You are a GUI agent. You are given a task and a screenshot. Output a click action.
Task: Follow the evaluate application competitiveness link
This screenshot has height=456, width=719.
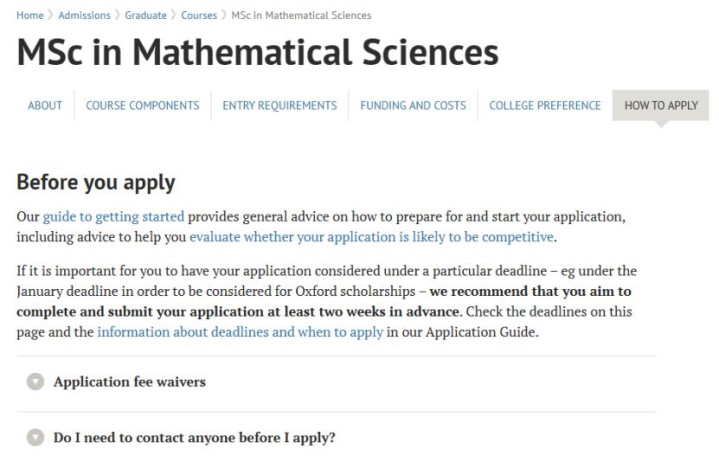click(371, 237)
